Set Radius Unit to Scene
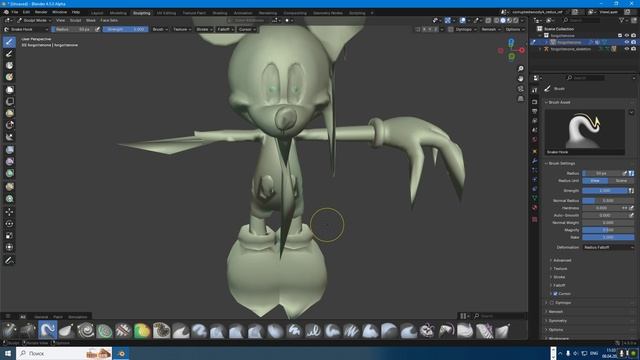The image size is (640, 360). point(621,181)
